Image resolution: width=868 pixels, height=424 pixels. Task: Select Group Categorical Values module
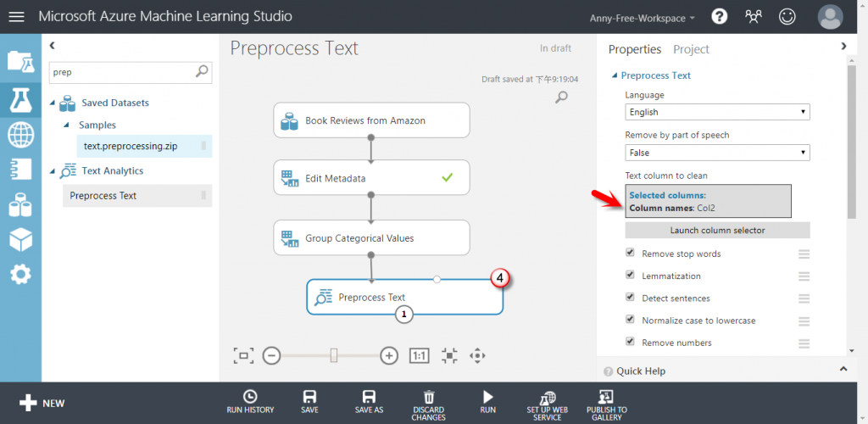point(371,238)
